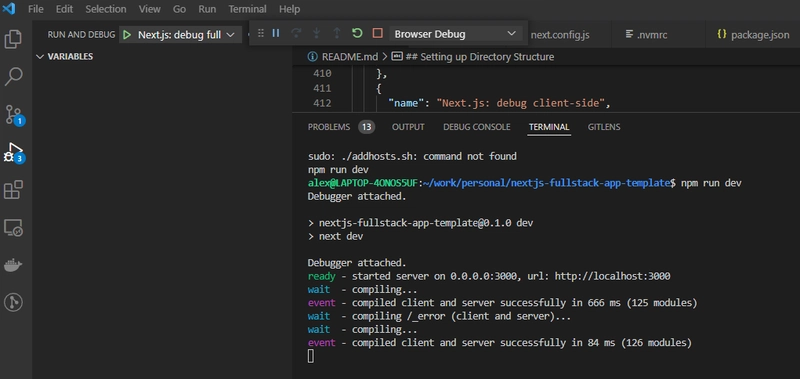Viewport: 800px width, 379px height.
Task: Click the terminal path ~/work/personal/nextjs-fullstack-app-template
Action: 546,183
